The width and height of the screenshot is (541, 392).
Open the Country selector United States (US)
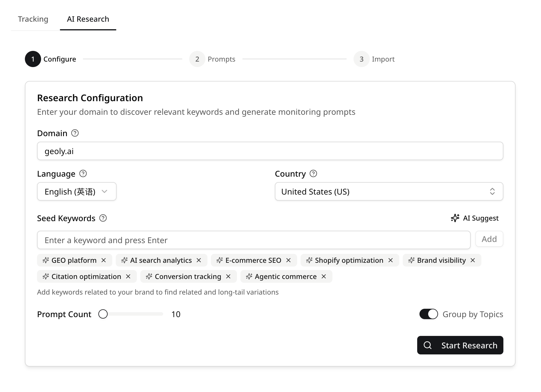pos(389,191)
